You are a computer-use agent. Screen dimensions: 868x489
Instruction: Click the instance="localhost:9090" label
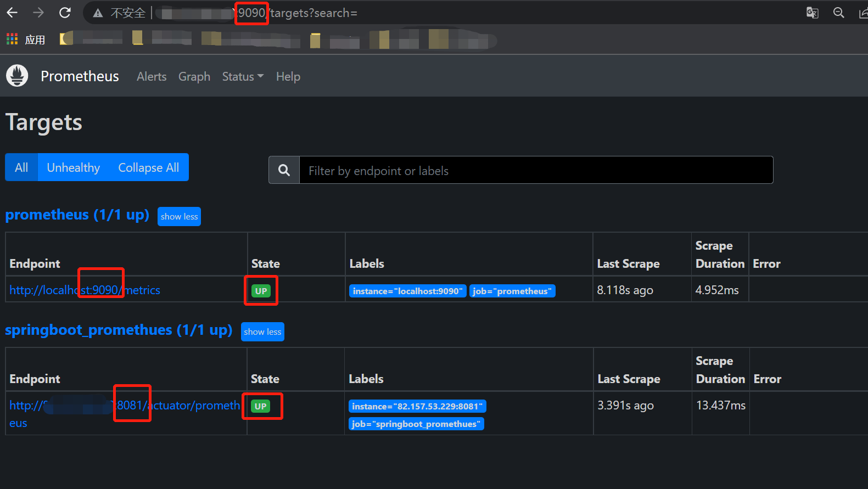tap(408, 291)
